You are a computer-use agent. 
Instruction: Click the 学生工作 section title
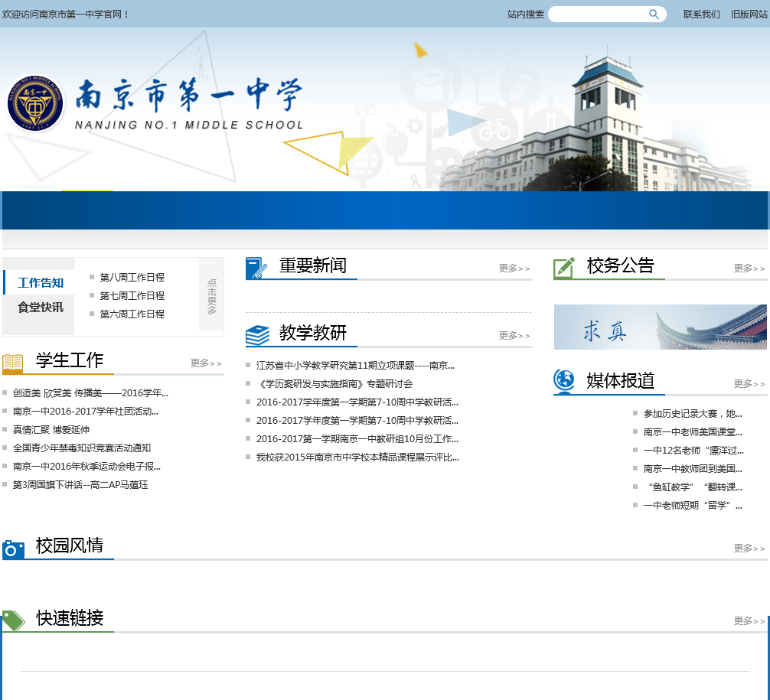[x=69, y=360]
